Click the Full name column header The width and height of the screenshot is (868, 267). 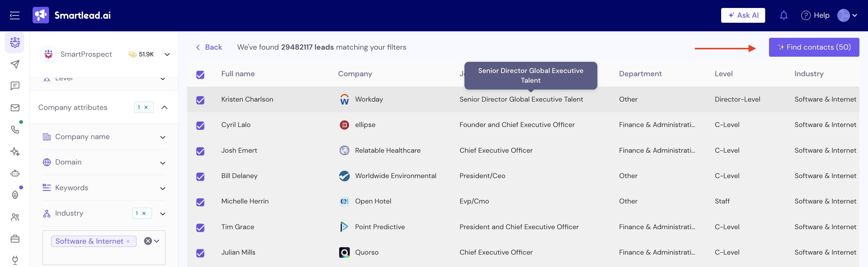click(238, 74)
